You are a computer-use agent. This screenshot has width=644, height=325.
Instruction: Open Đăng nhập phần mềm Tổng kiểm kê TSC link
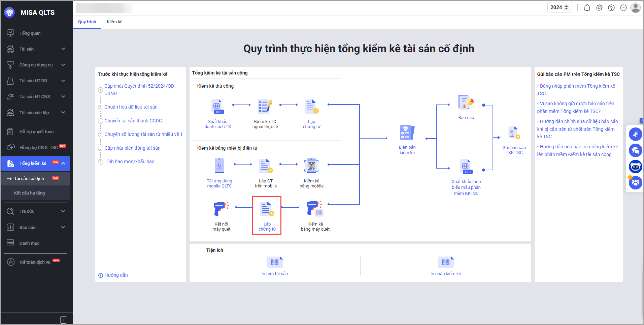(x=576, y=90)
